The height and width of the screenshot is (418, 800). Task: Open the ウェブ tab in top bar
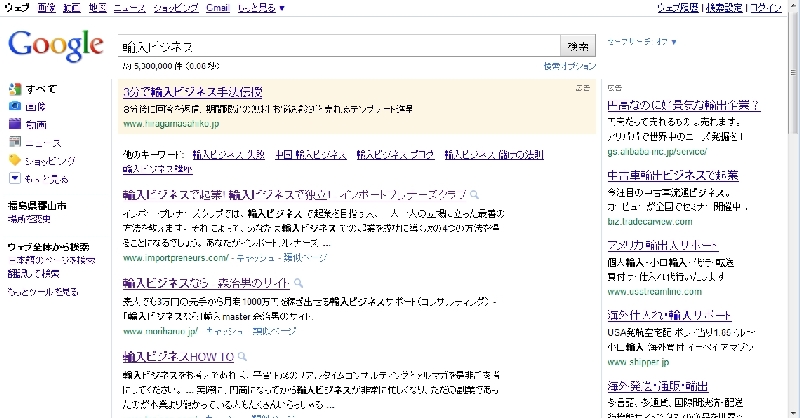(x=17, y=8)
